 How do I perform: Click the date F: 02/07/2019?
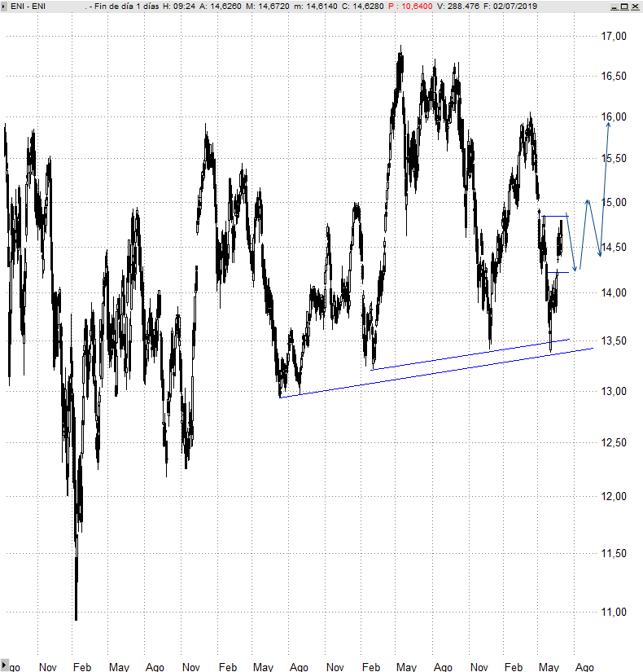[510, 7]
